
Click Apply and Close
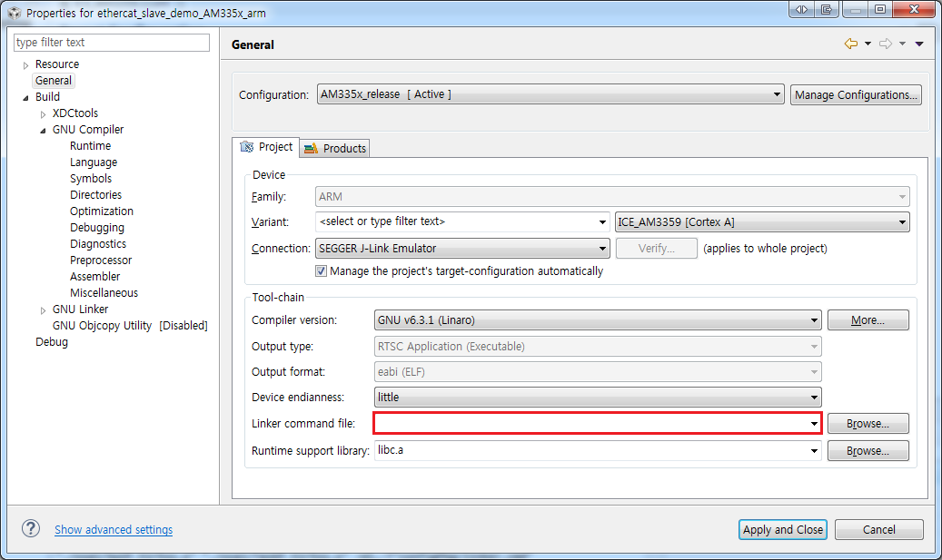[783, 529]
